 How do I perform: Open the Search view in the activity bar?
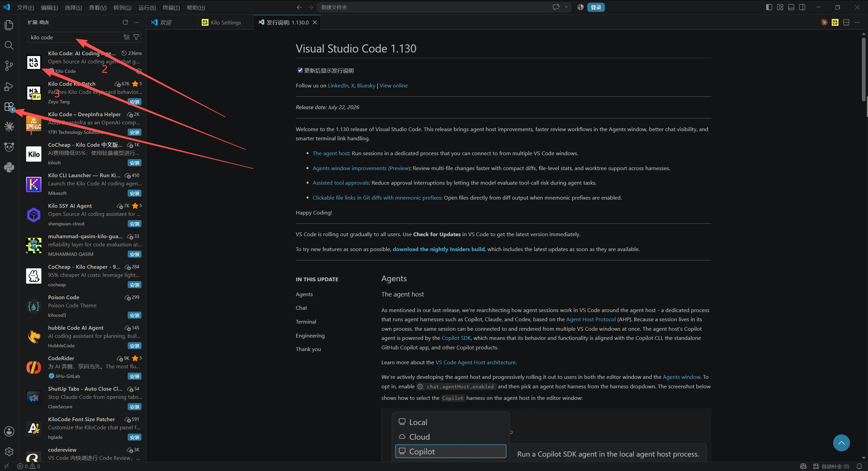9,45
